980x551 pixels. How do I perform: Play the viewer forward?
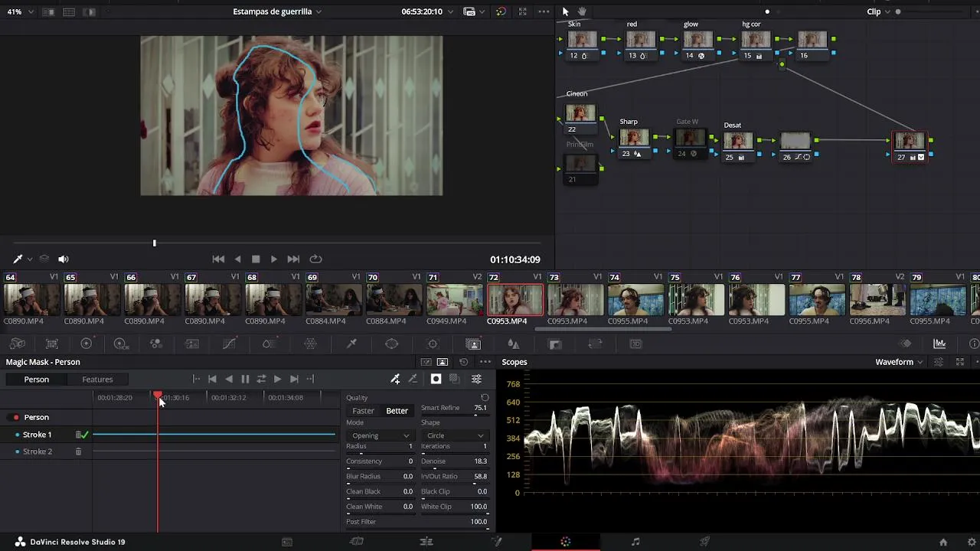pos(274,259)
